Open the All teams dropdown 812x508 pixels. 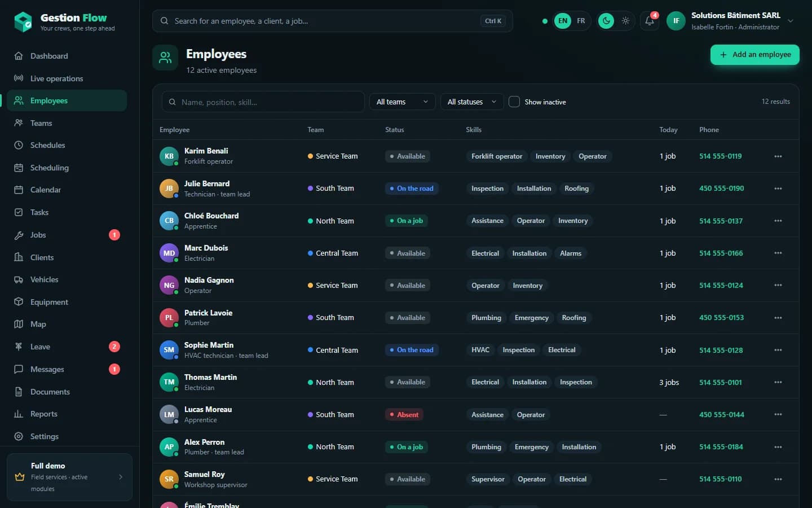(x=402, y=102)
